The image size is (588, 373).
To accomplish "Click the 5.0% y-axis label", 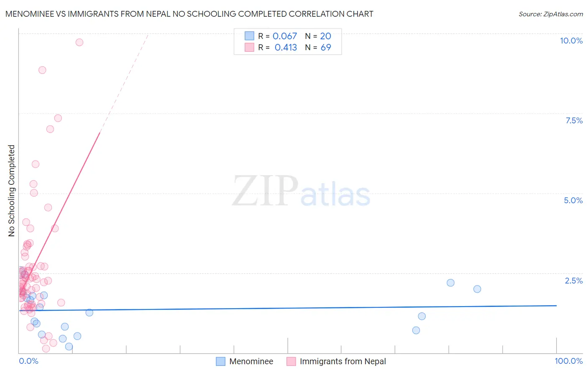I will [573, 200].
